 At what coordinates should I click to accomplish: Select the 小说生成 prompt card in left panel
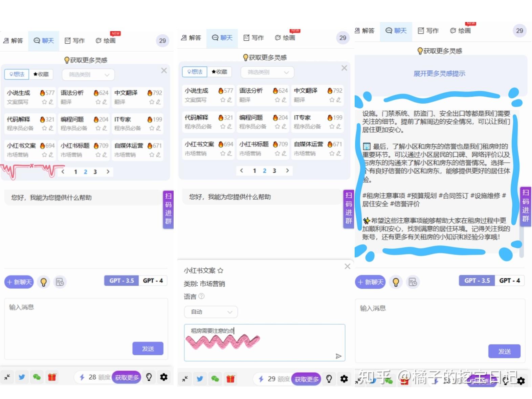click(x=30, y=97)
